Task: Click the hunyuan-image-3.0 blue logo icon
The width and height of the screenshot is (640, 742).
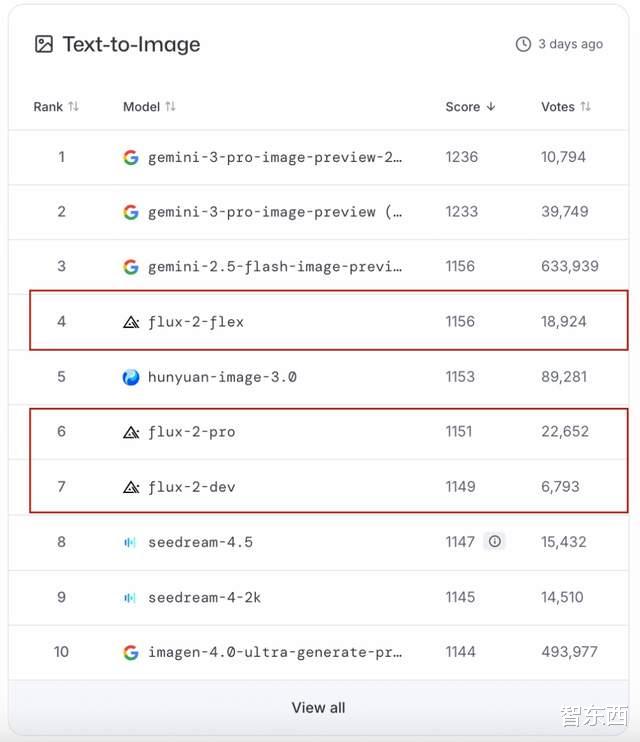Action: click(x=131, y=377)
